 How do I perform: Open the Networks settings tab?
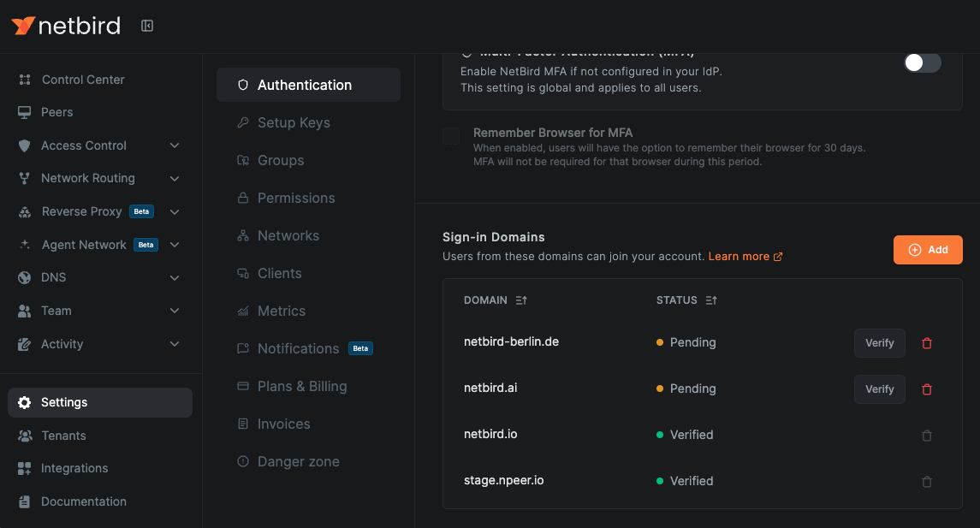308,235
